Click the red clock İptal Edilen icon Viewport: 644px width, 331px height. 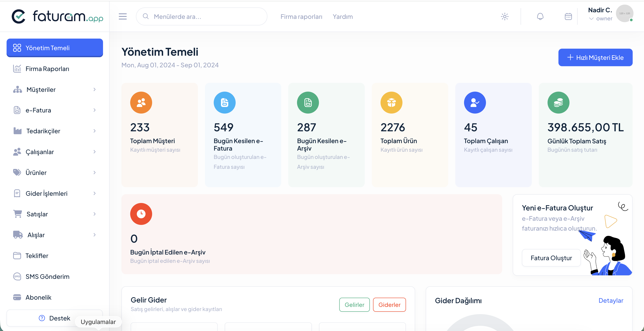tap(141, 214)
